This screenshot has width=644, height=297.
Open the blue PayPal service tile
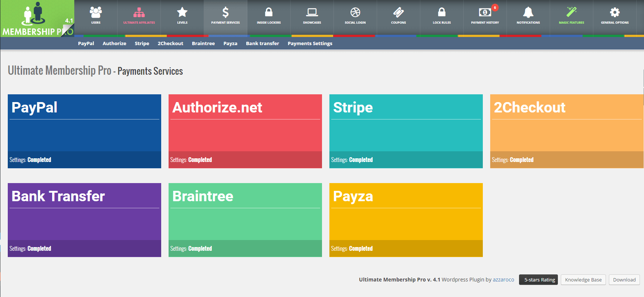coord(84,131)
